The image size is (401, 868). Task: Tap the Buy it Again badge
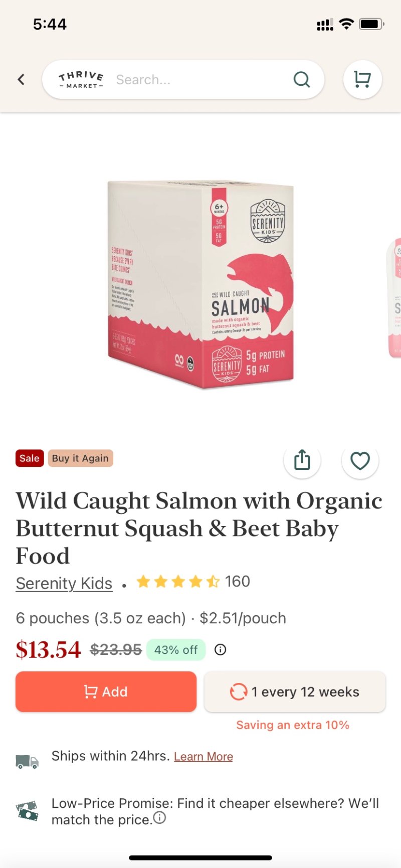[80, 458]
